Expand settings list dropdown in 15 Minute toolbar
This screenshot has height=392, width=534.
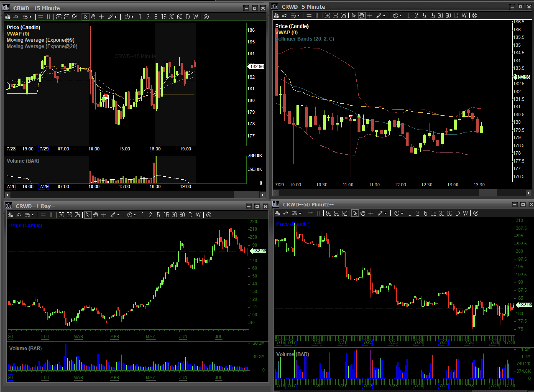(x=30, y=17)
